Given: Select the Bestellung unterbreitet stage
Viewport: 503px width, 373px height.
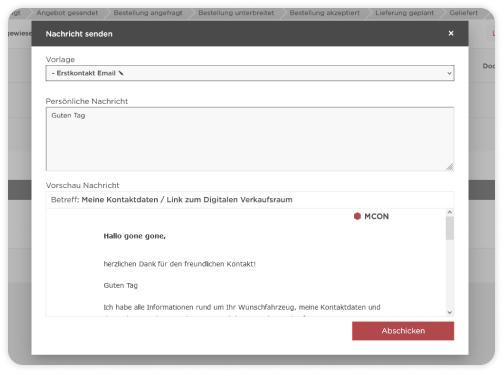Looking at the screenshot, I should pyautogui.click(x=236, y=13).
